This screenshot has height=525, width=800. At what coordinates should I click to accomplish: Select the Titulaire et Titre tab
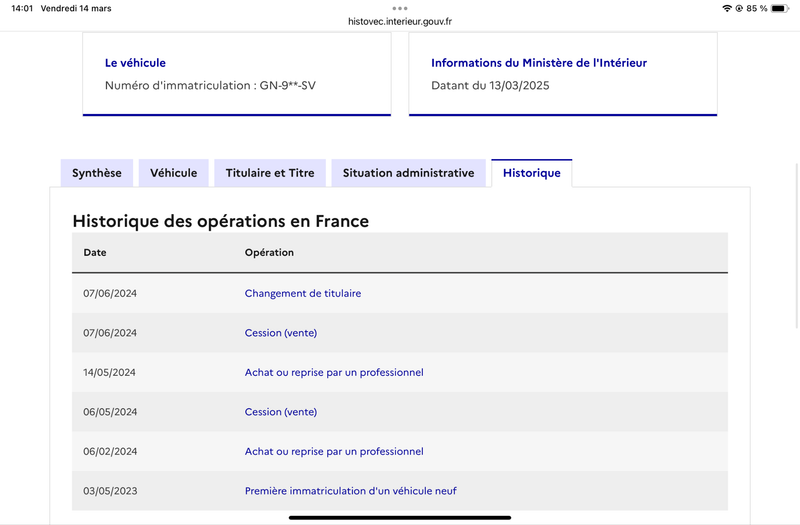(x=270, y=173)
